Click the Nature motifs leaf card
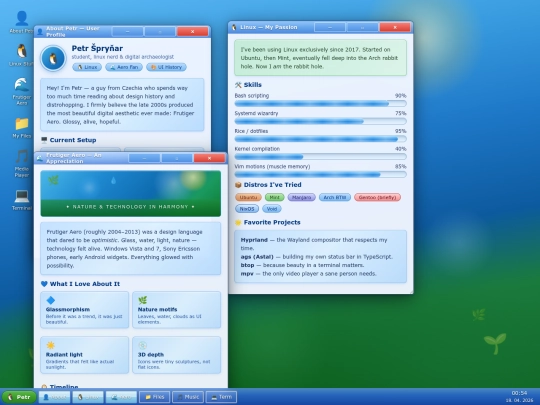The height and width of the screenshot is (405, 540). [176, 310]
